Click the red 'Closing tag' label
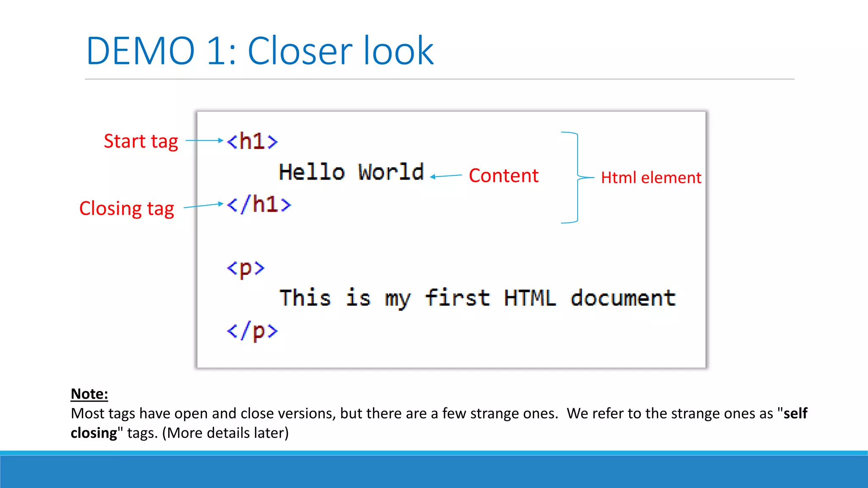 point(127,208)
